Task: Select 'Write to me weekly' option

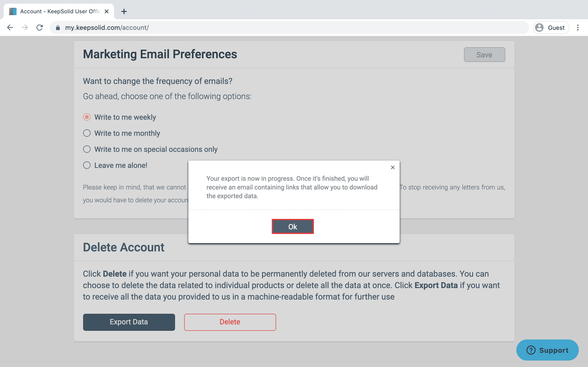Action: tap(87, 117)
